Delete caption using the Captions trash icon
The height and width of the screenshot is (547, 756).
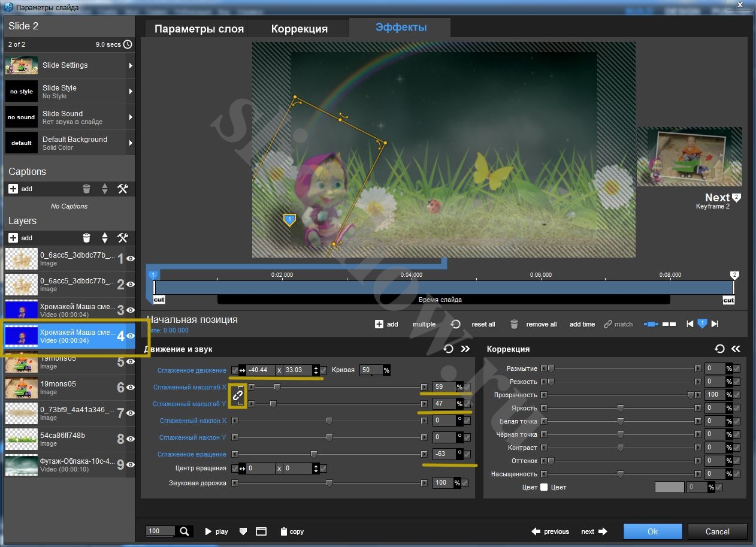87,189
